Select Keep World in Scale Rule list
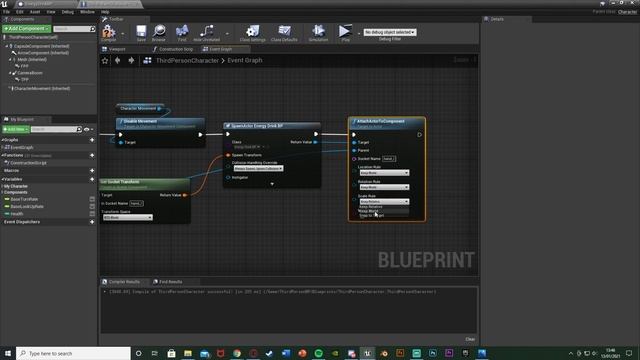Viewport: 640px width, 360px height. 384,211
